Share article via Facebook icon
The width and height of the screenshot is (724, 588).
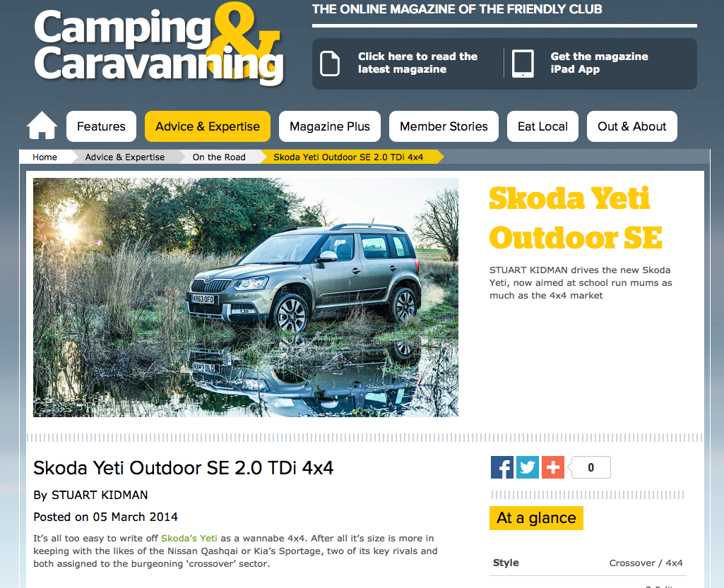click(502, 467)
